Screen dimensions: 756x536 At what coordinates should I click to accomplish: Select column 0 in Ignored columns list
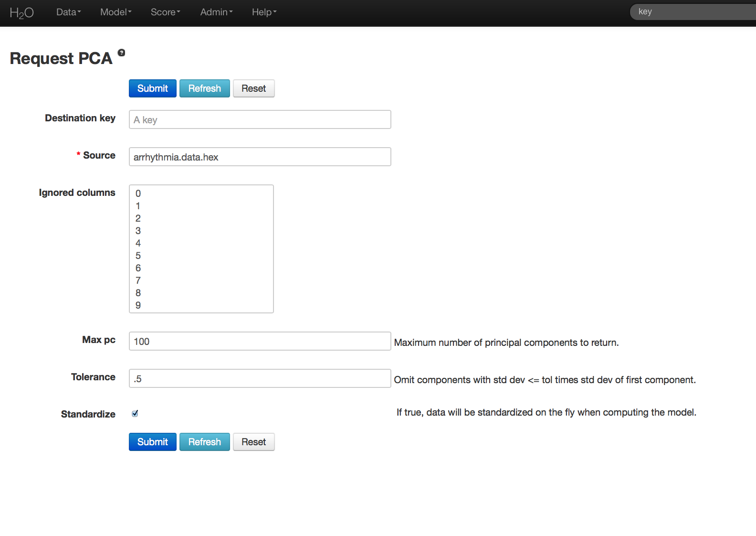(138, 193)
